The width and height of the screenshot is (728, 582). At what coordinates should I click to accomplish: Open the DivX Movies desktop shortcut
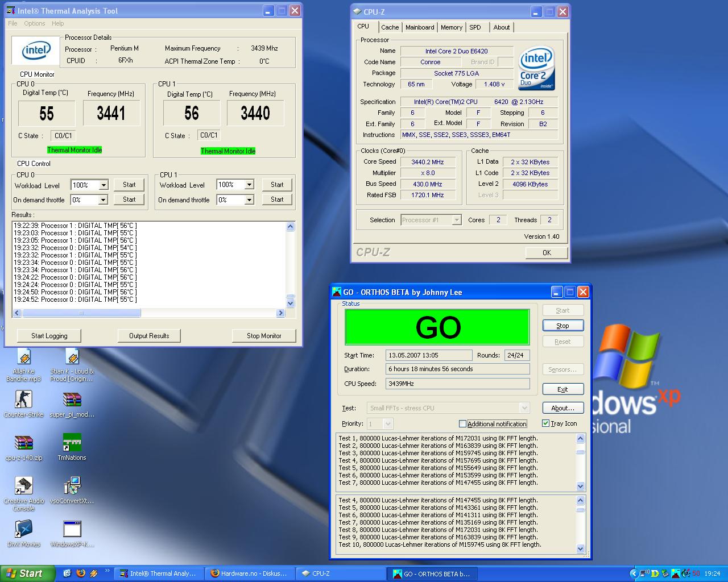tap(23, 534)
